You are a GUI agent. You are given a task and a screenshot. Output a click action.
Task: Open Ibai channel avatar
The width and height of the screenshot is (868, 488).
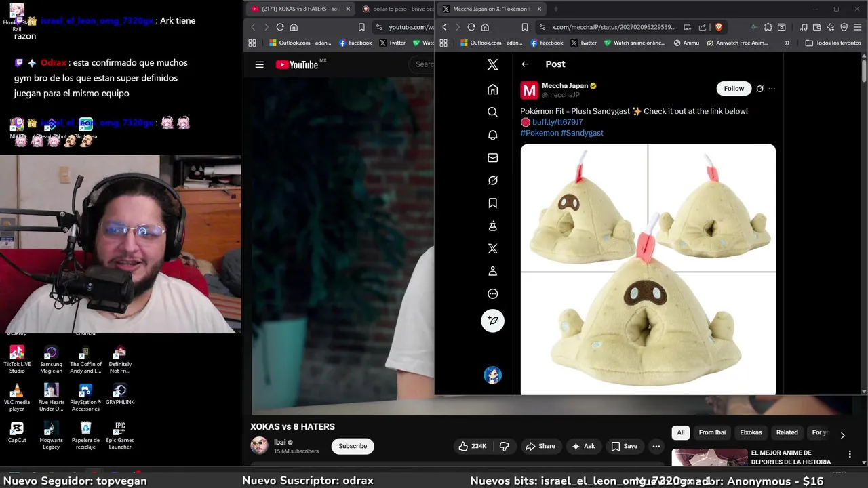pos(260,445)
